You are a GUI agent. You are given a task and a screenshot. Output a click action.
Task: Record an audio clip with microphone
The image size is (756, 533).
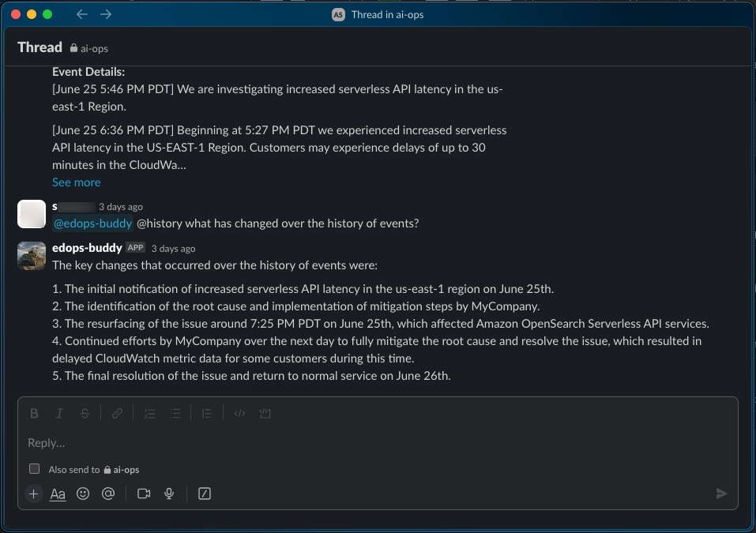pyautogui.click(x=169, y=494)
